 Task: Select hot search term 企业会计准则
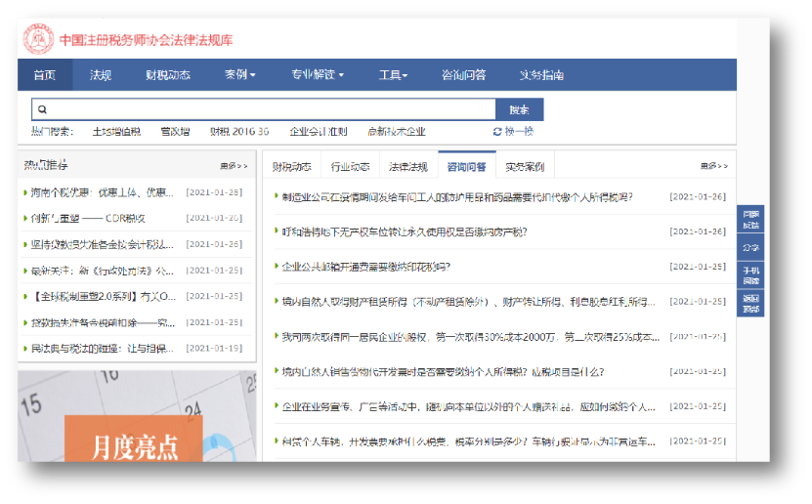tap(318, 132)
